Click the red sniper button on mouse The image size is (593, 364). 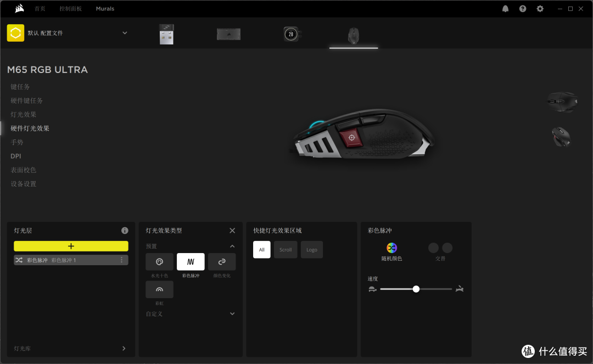(351, 138)
